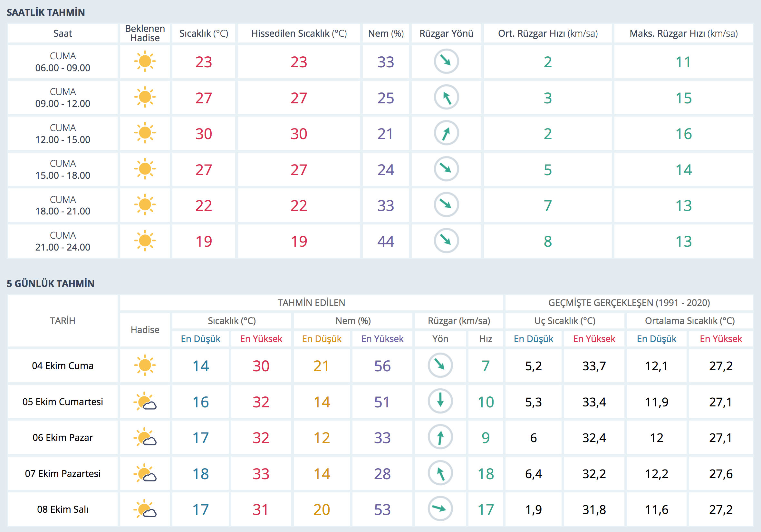The height and width of the screenshot is (532, 761).
Task: Click the sunny icon for CUMA 21.00 - 24.00
Action: (145, 241)
